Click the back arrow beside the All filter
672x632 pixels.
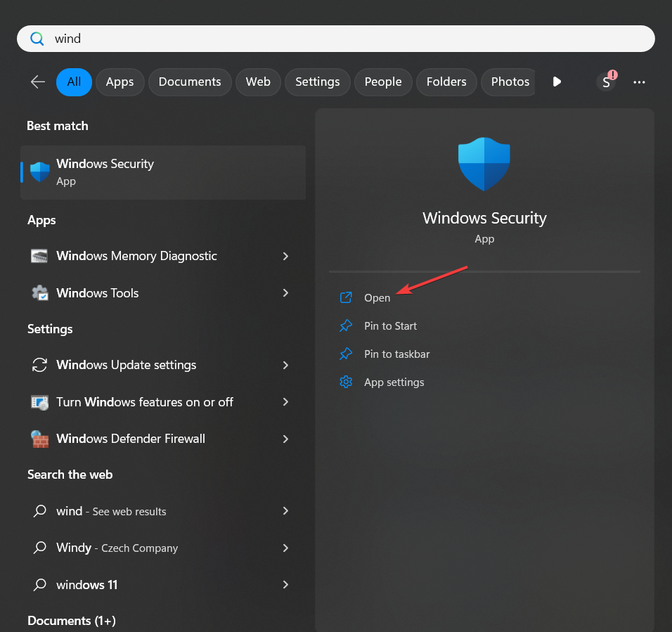38,82
